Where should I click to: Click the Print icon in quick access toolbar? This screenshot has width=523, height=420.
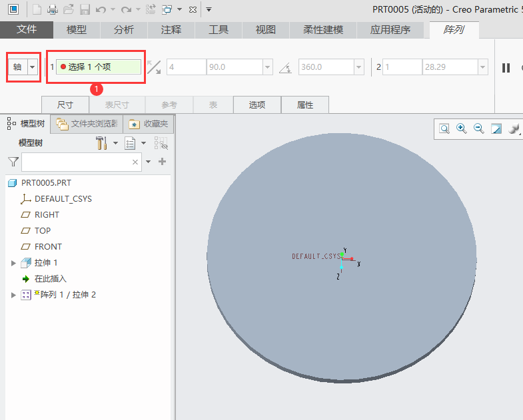click(x=53, y=9)
